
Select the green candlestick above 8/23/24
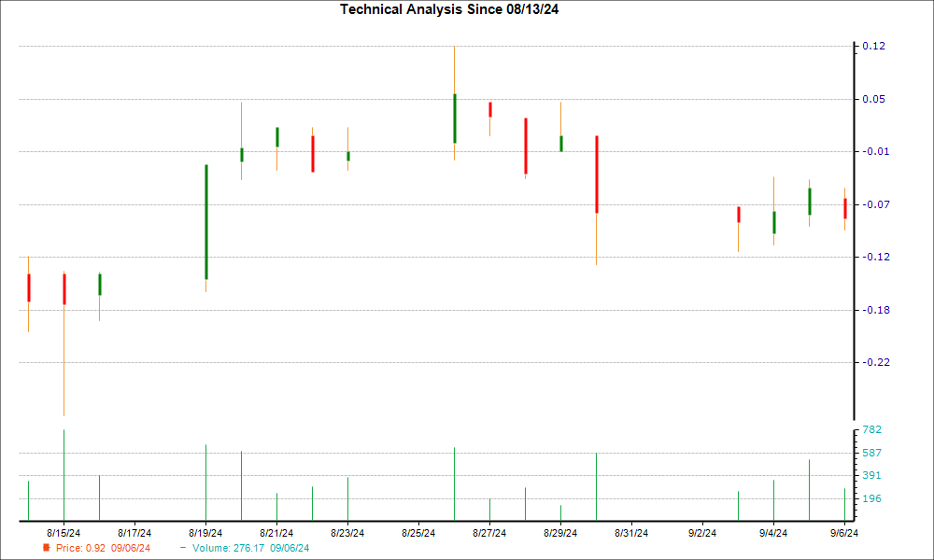click(x=348, y=156)
